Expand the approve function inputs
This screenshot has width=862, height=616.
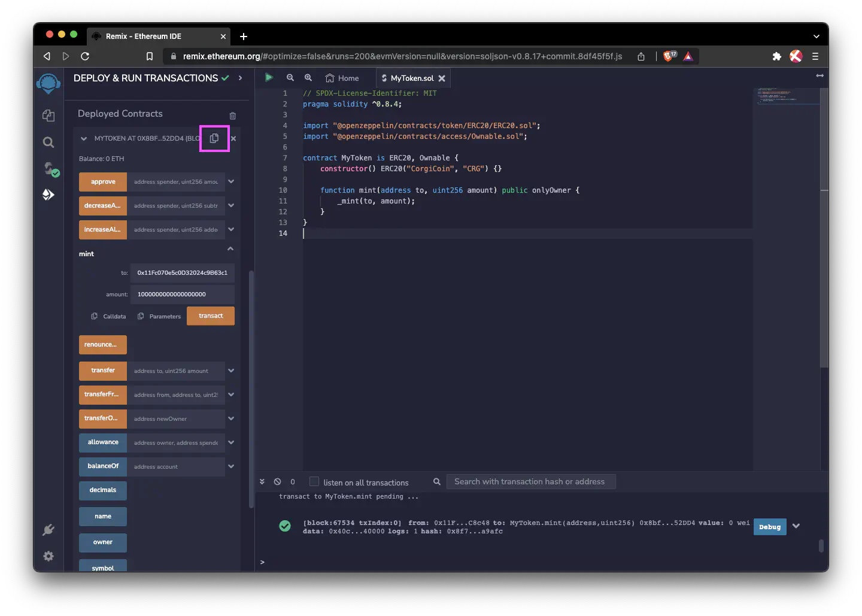pos(231,181)
